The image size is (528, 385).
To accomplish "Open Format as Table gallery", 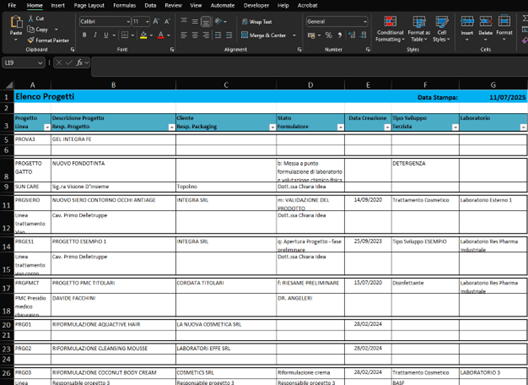I will [419, 29].
